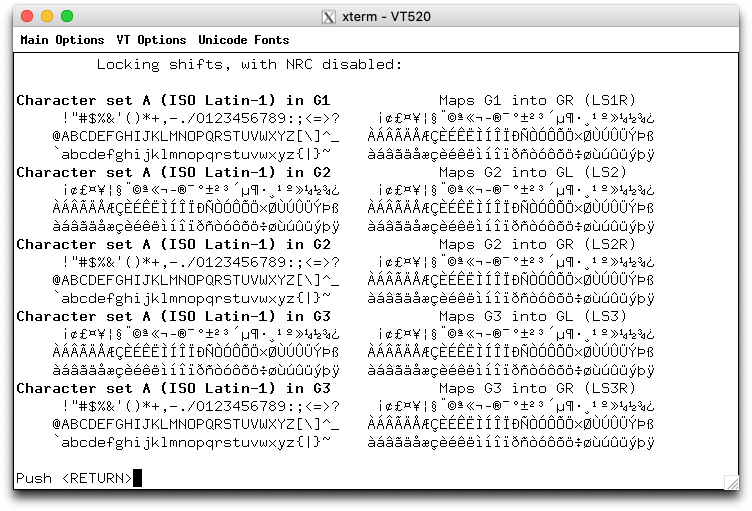Click the "Push <RETURN>" prompt text
752x511 pixels.
pyautogui.click(x=74, y=478)
